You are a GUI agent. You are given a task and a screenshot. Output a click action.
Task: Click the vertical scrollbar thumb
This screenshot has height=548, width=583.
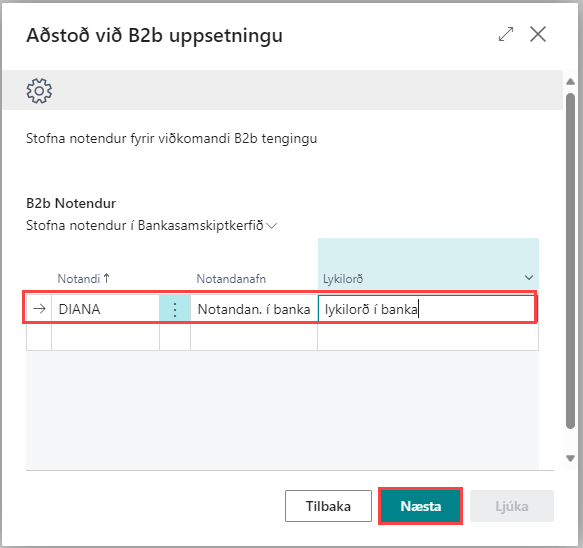[570, 261]
